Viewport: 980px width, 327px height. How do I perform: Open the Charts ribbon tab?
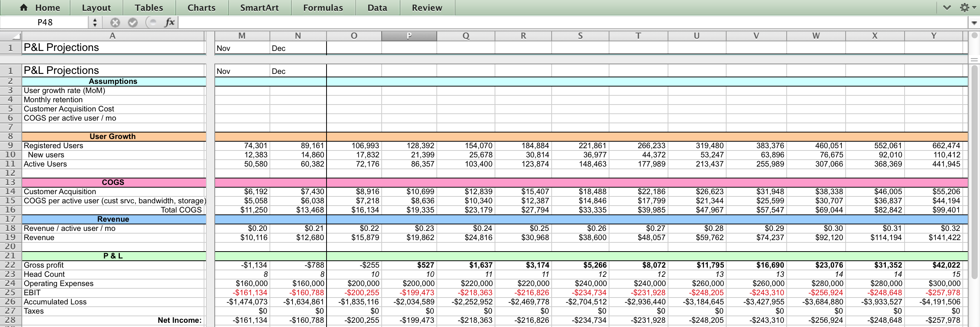click(x=201, y=8)
